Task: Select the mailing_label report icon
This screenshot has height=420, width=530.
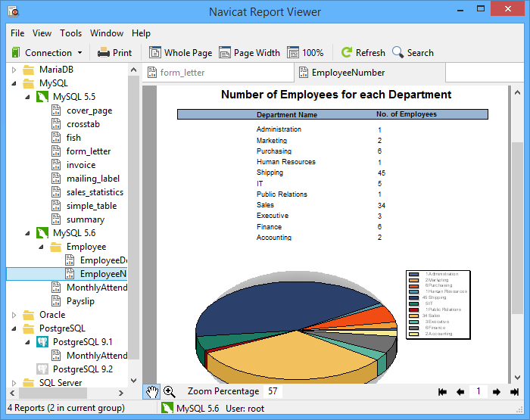Action: [x=56, y=179]
